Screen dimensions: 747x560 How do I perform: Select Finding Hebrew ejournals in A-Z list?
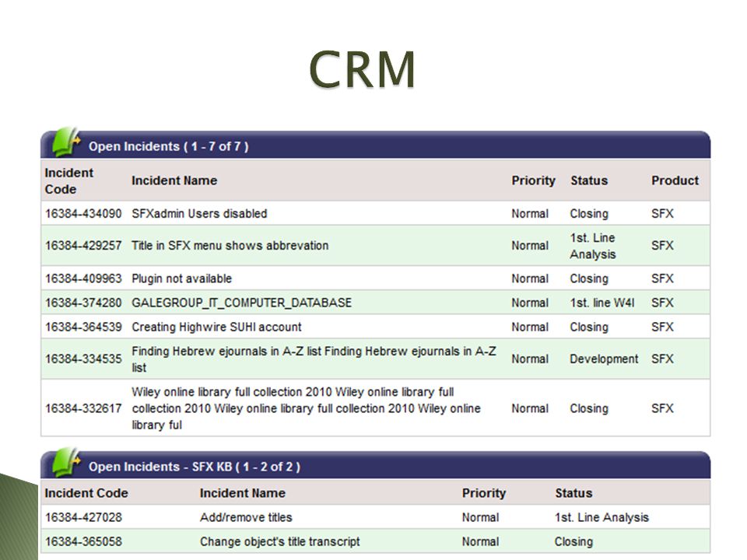314,359
